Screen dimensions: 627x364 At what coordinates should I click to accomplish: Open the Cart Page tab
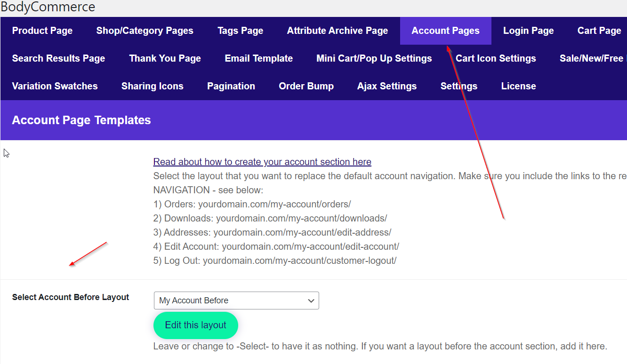coord(599,31)
